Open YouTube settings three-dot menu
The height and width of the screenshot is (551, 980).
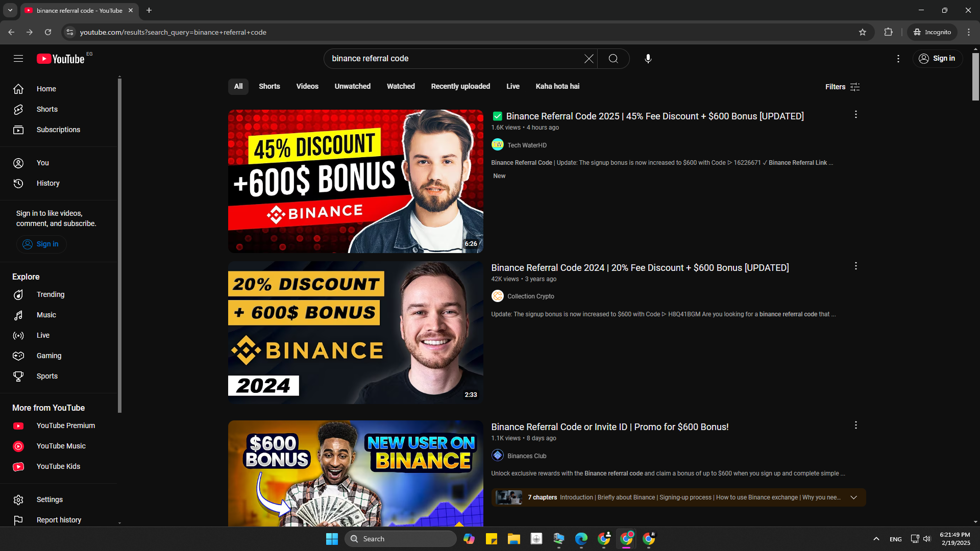click(898, 59)
